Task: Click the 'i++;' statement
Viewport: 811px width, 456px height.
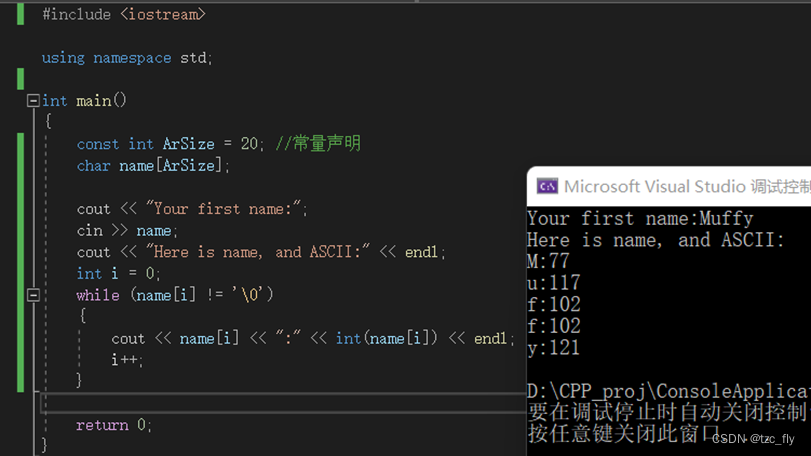Action: [127, 359]
